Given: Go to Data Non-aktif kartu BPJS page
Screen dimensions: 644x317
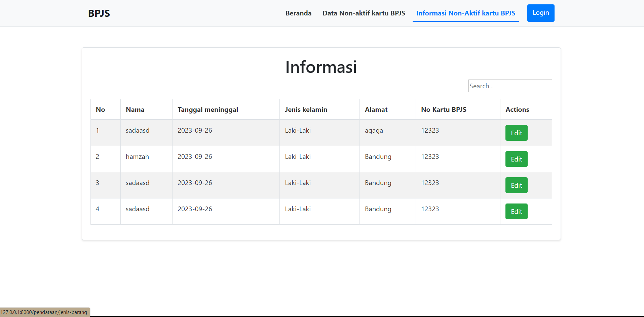Looking at the screenshot, I should point(364,13).
